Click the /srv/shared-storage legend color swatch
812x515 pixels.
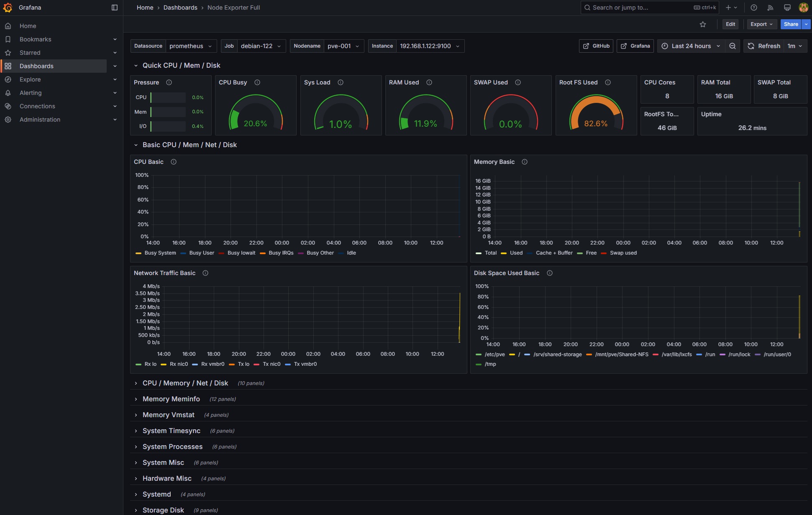coord(527,354)
